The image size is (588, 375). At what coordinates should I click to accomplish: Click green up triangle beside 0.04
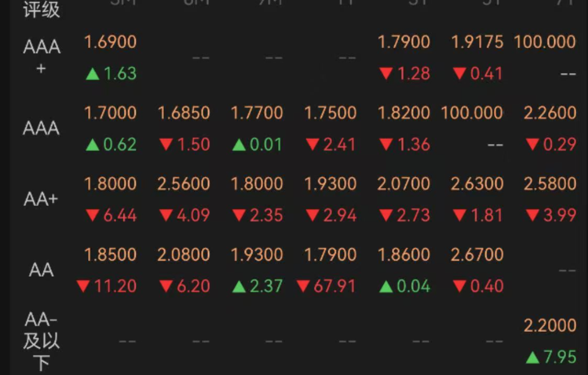point(386,286)
